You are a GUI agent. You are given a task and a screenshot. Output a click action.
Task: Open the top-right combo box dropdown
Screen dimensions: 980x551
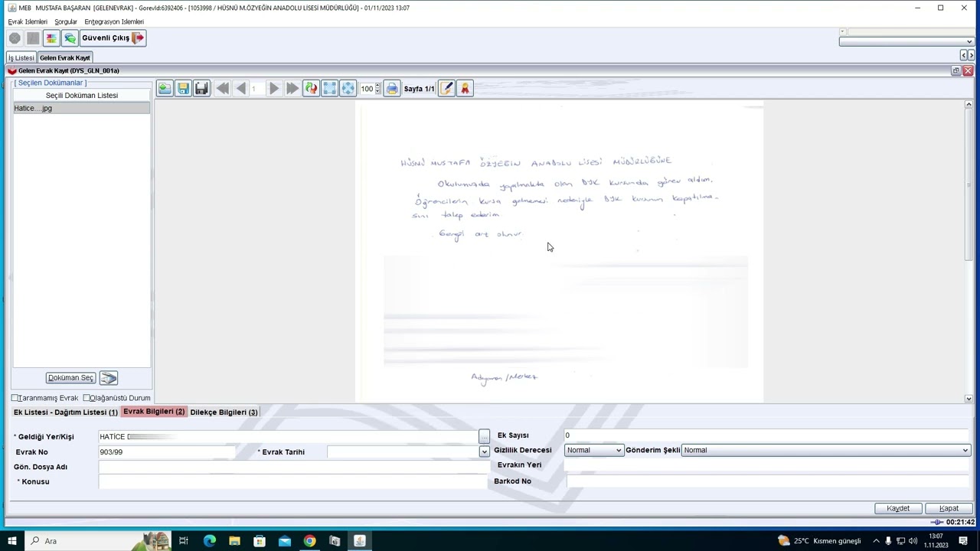tap(969, 42)
